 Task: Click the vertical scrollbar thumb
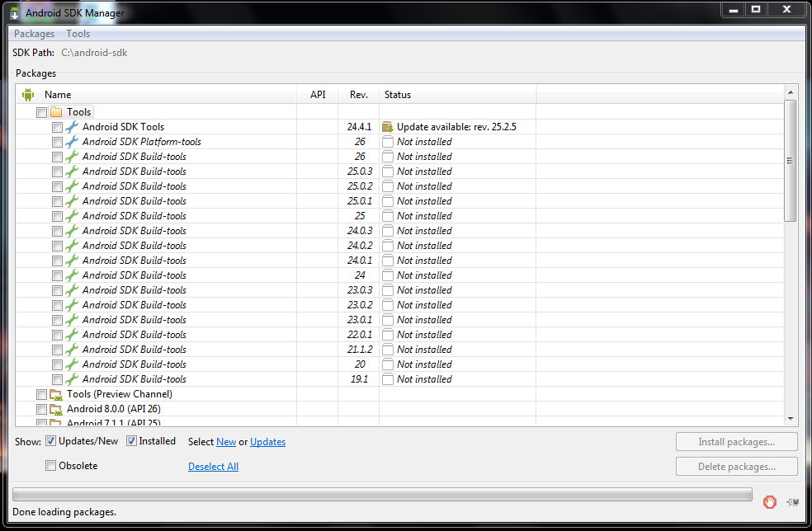tap(791, 161)
